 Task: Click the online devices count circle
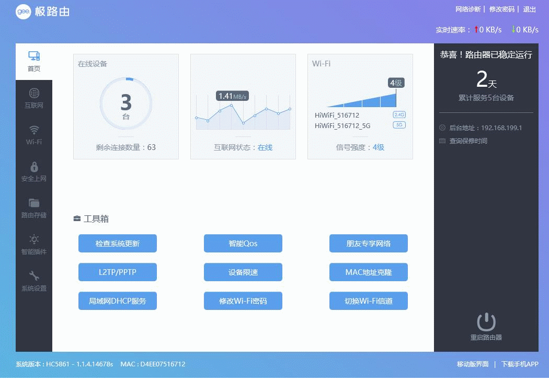click(126, 103)
